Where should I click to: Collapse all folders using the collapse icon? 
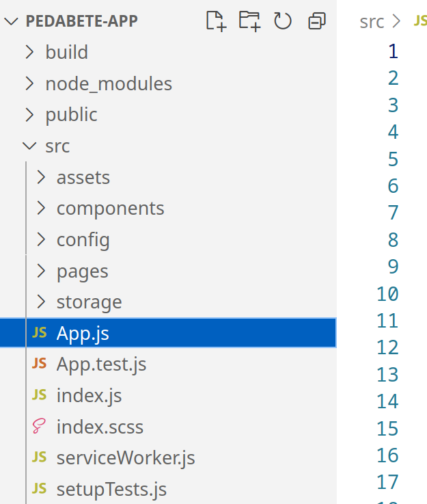[x=317, y=21]
